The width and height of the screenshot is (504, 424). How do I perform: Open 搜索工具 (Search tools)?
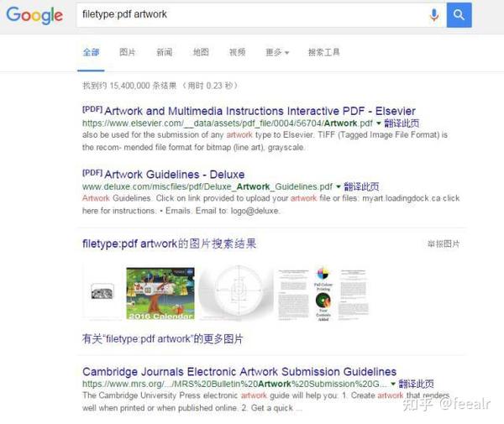323,52
